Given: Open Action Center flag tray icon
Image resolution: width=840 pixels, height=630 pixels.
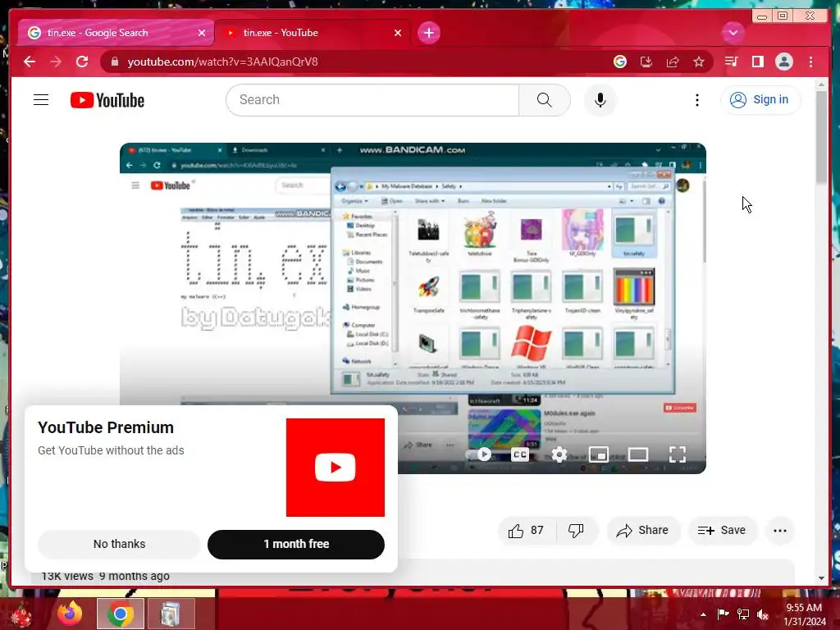Looking at the screenshot, I should [723, 614].
